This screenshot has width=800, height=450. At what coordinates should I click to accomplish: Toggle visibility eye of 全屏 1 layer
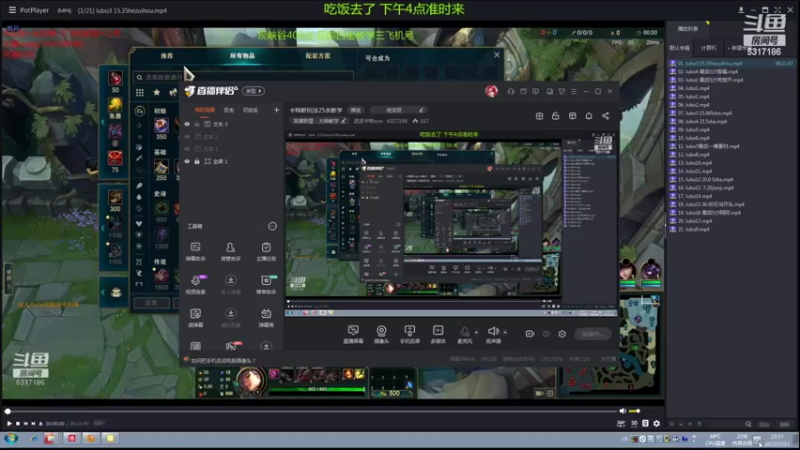(187, 161)
